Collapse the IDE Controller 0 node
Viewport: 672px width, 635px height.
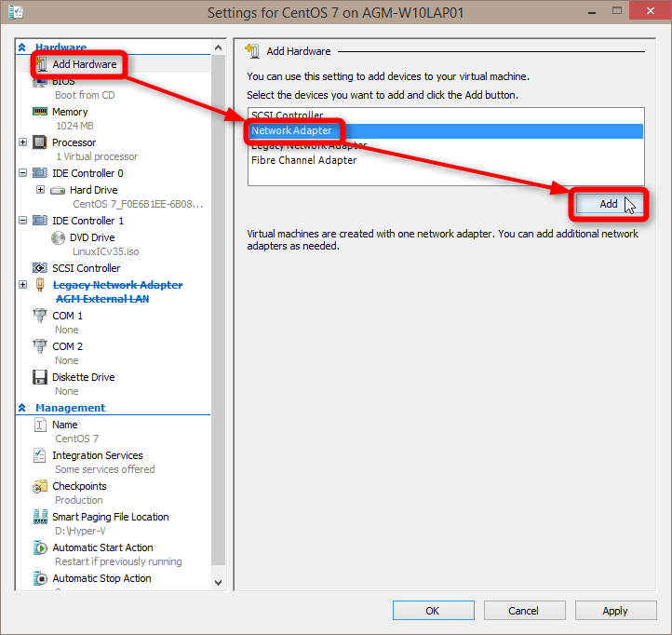(22, 173)
